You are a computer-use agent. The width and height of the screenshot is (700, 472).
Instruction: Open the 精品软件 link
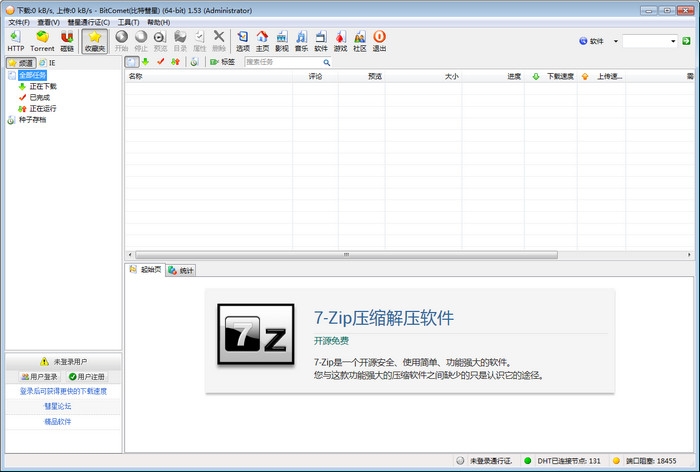click(58, 422)
